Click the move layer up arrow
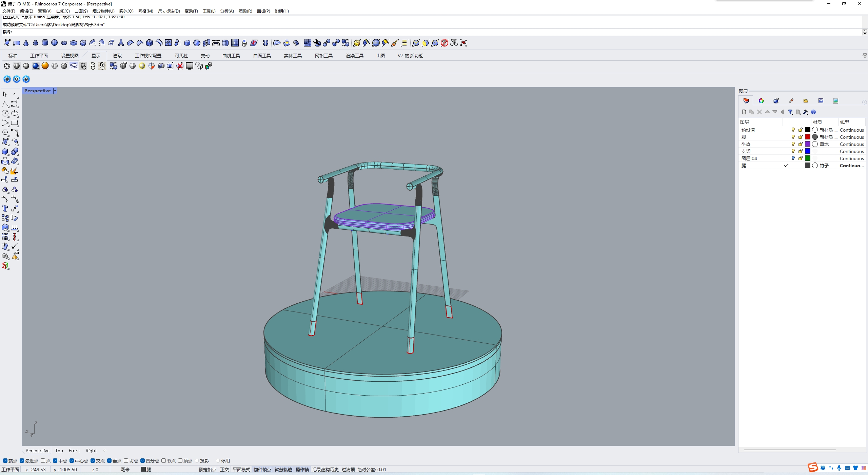This screenshot has width=868, height=475. (x=767, y=112)
